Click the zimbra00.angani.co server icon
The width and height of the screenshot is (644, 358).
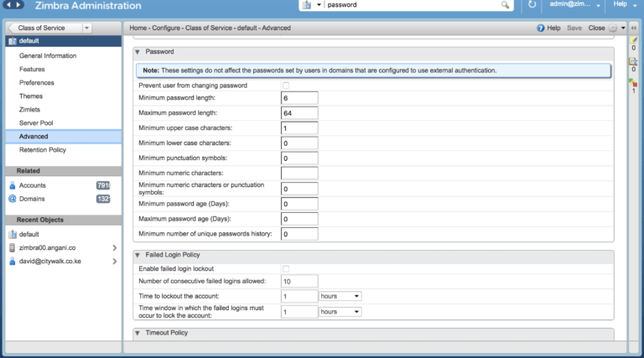[x=13, y=248]
